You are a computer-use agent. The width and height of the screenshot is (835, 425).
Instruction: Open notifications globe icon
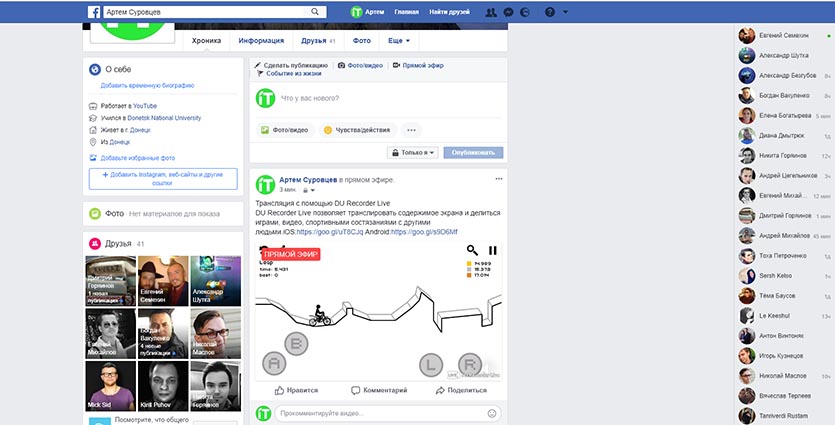click(525, 12)
